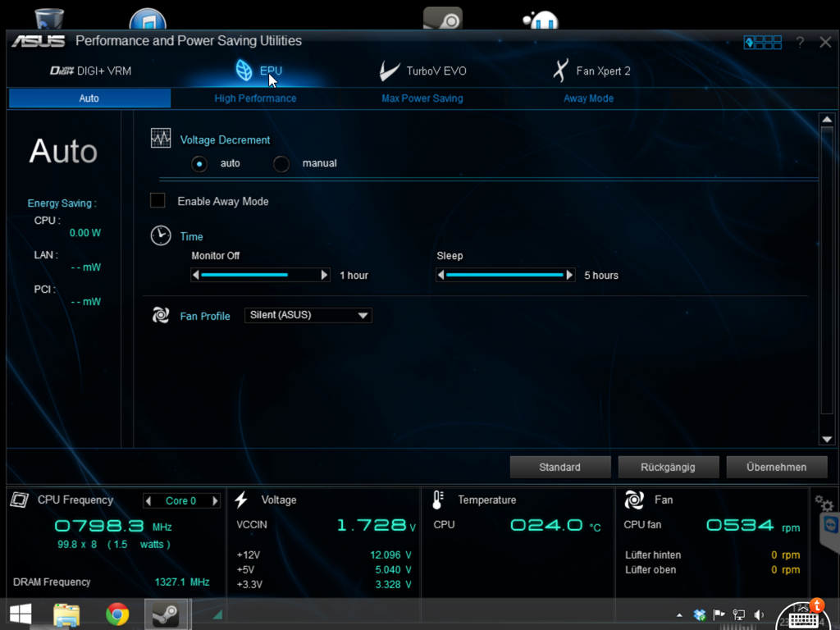Switch to the Max Power Saving tab
The height and width of the screenshot is (630, 840).
(422, 98)
